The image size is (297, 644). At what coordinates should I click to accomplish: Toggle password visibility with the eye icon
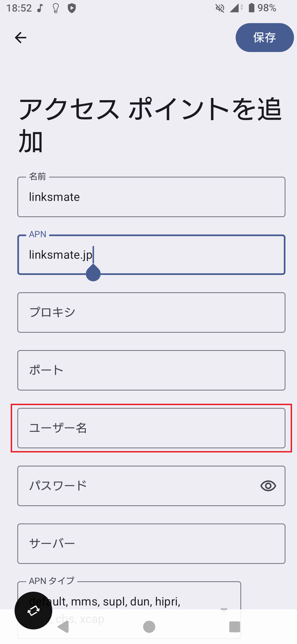point(268,486)
